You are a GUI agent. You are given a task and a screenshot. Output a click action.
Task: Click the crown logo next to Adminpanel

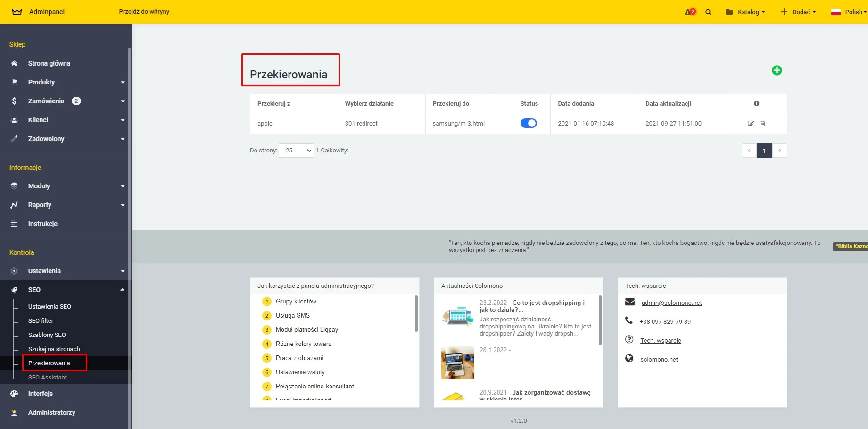coord(17,12)
